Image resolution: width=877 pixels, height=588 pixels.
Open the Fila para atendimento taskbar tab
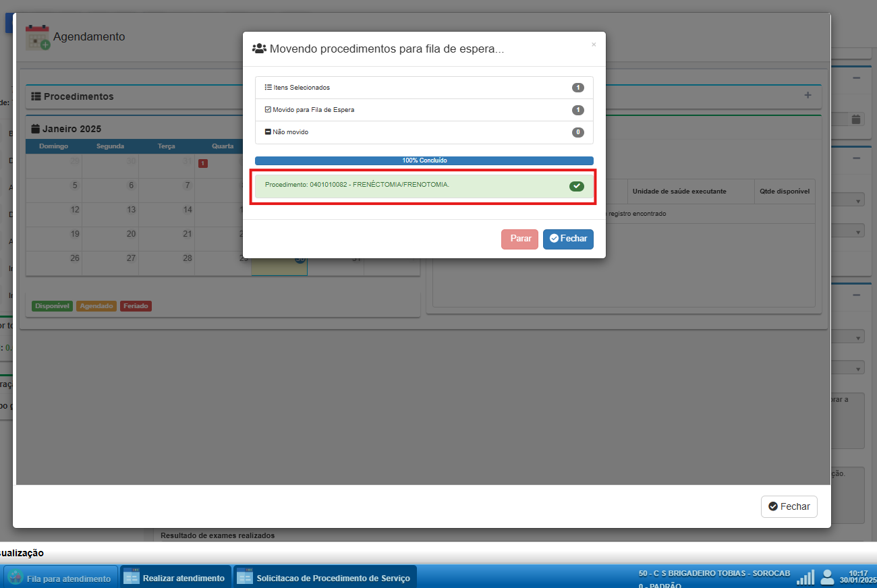click(61, 578)
